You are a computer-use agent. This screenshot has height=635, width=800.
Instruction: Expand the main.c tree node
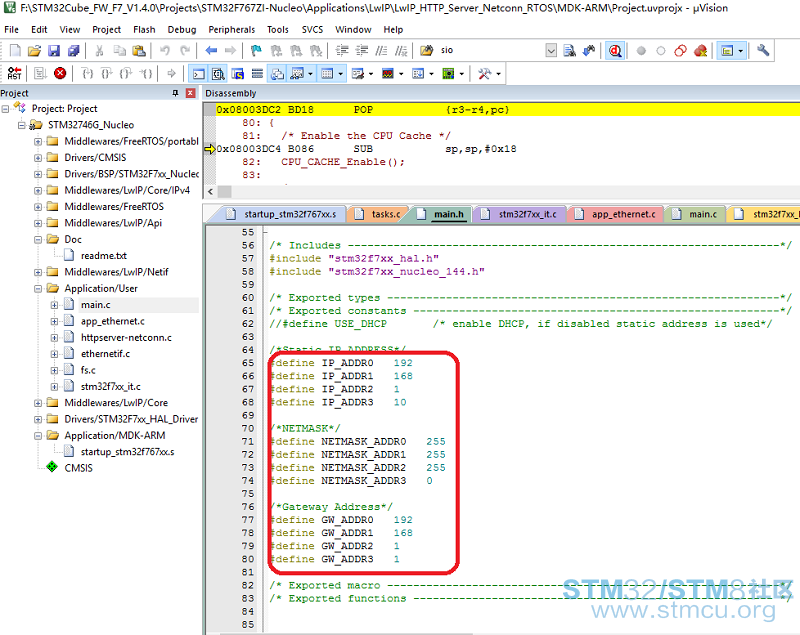[55, 304]
